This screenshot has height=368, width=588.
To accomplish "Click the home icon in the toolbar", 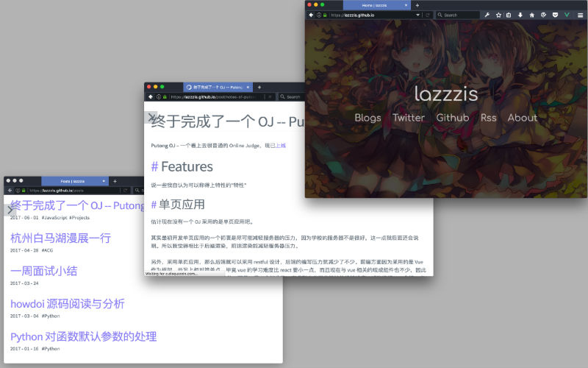I will 532,15.
